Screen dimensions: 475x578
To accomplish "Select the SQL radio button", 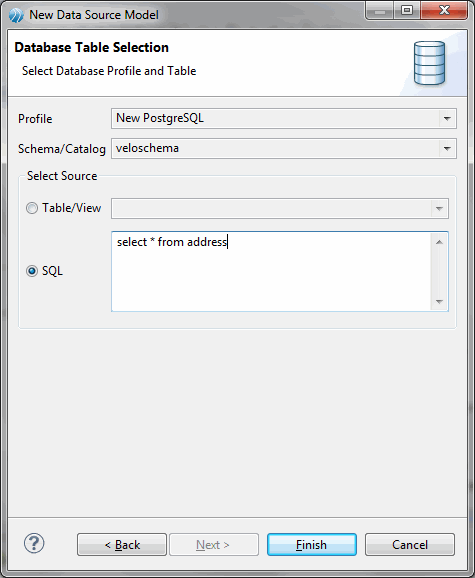I will pyautogui.click(x=32, y=271).
